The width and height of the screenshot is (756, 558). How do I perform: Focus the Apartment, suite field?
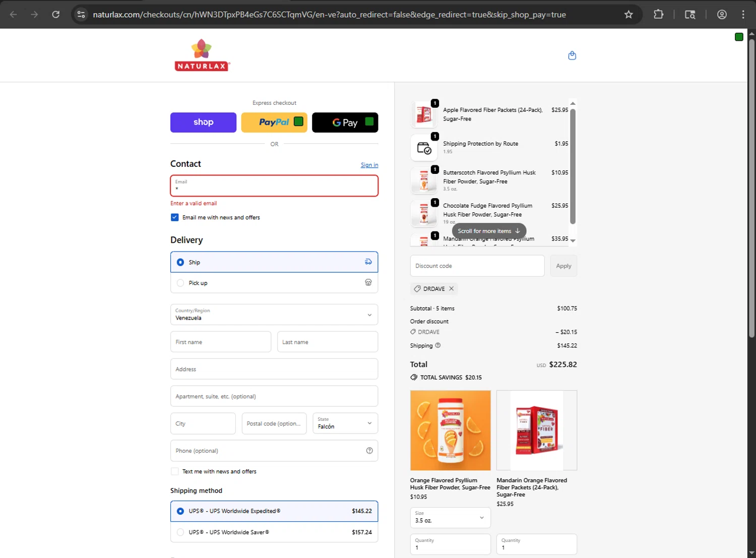274,396
